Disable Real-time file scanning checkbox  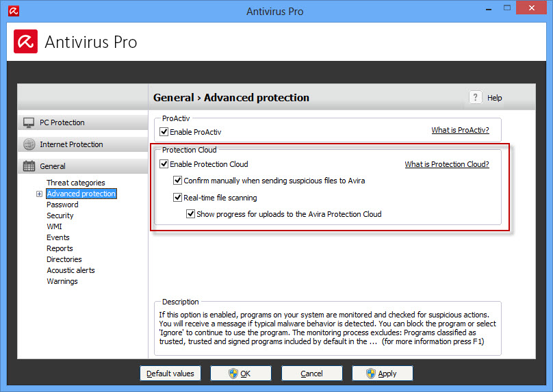click(177, 198)
